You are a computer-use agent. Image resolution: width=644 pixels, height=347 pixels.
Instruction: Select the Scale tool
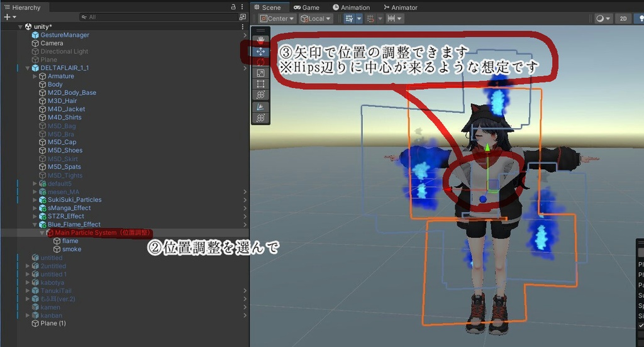[260, 73]
